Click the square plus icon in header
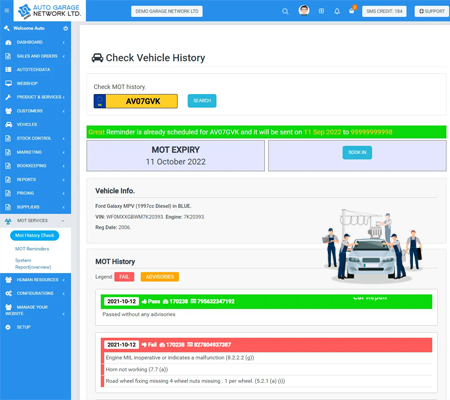The width and height of the screenshot is (450, 400). tap(321, 11)
